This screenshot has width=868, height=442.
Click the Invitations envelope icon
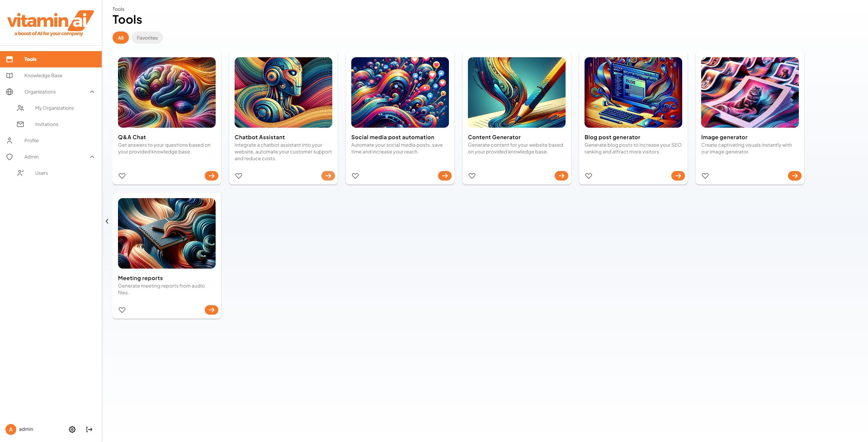(20, 124)
